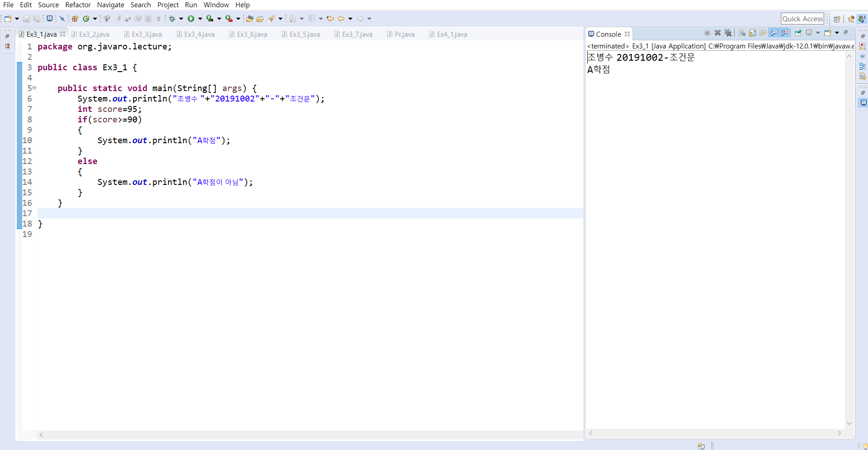Open the New file dropdown arrow

(x=17, y=19)
